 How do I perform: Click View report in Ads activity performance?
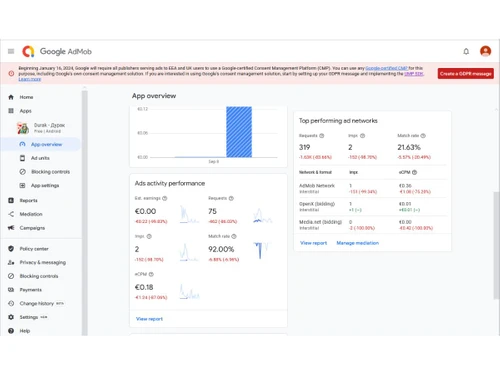tap(149, 319)
